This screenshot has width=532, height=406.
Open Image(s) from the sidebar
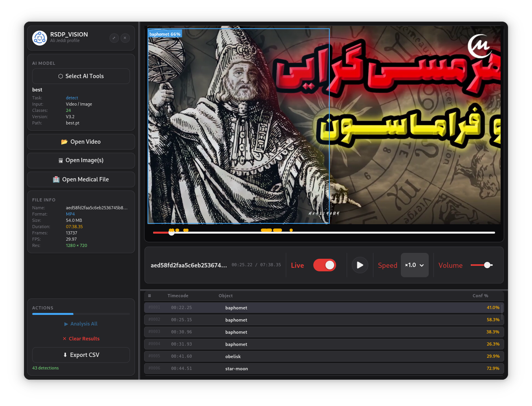pos(81,160)
